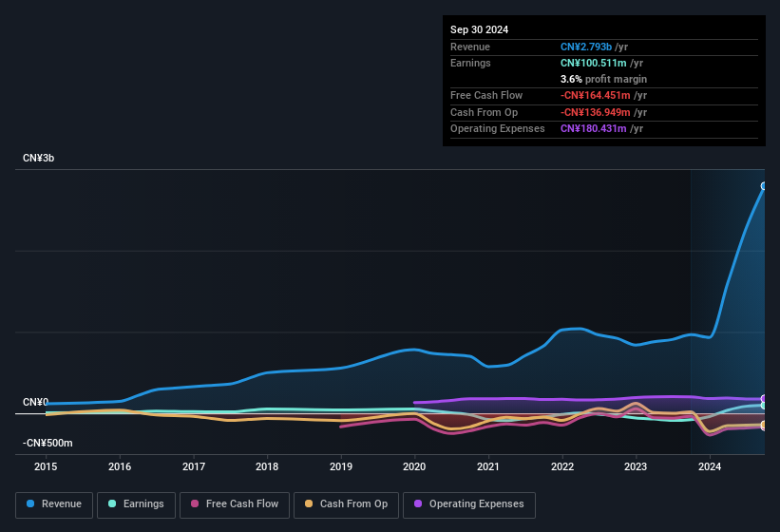Image resolution: width=780 pixels, height=532 pixels.
Task: Toggle the Free Cash Flow legend button
Action: (235, 504)
